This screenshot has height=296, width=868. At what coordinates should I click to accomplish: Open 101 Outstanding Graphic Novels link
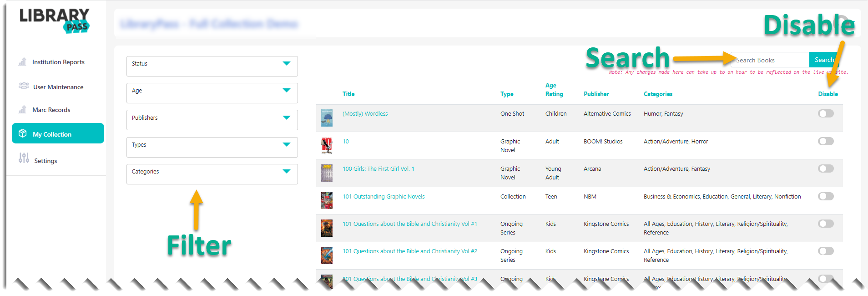coord(384,197)
